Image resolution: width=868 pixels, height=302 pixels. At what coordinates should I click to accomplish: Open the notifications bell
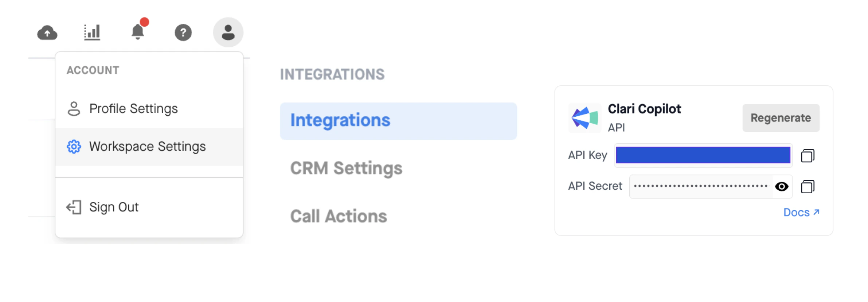point(138,32)
